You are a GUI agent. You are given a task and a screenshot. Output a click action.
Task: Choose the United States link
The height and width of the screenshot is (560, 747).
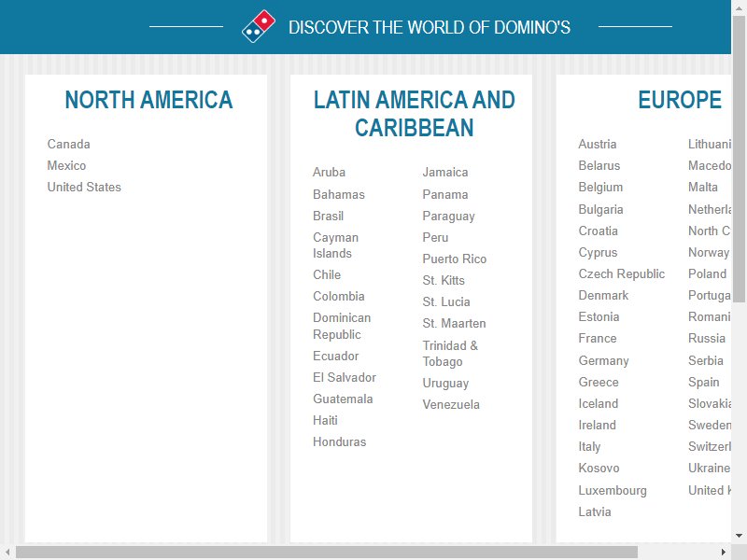[x=84, y=187]
